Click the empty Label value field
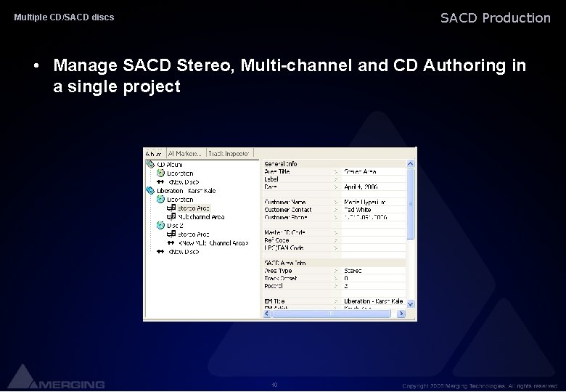566x392 pixels. [x=373, y=179]
